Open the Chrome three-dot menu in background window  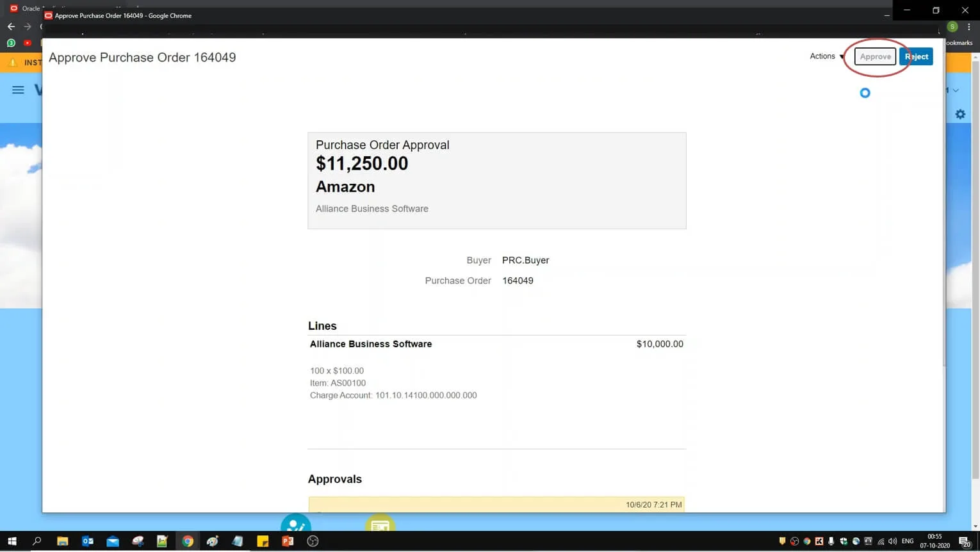[x=968, y=27]
